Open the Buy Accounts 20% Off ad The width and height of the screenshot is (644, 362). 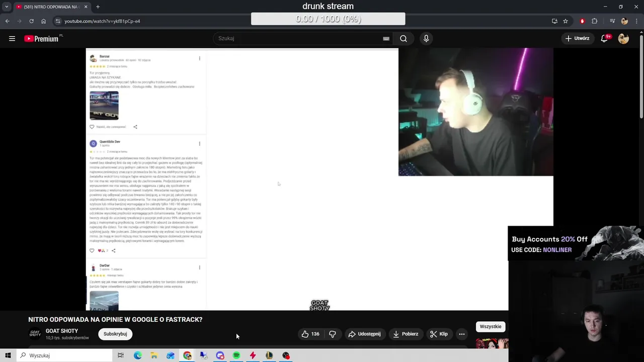click(x=576, y=244)
